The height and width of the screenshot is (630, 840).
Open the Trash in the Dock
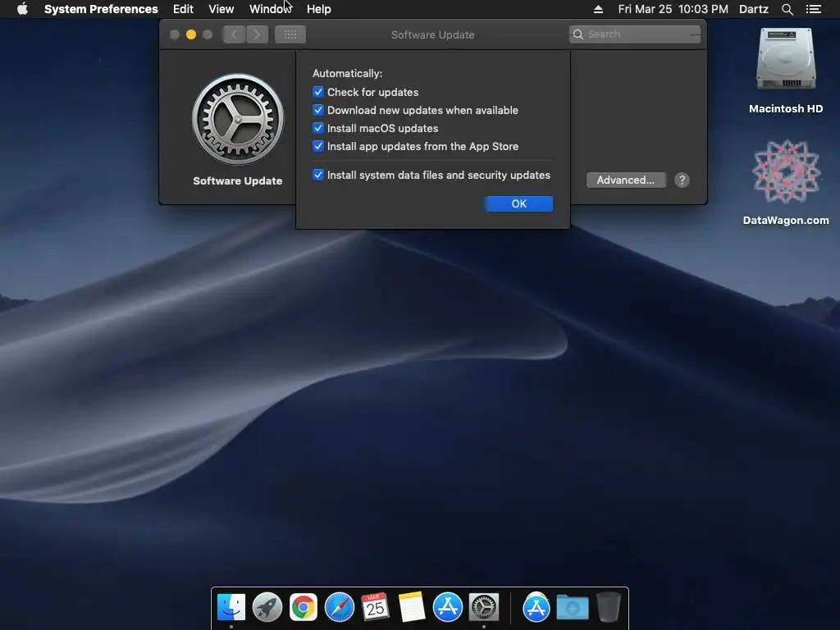click(x=608, y=607)
